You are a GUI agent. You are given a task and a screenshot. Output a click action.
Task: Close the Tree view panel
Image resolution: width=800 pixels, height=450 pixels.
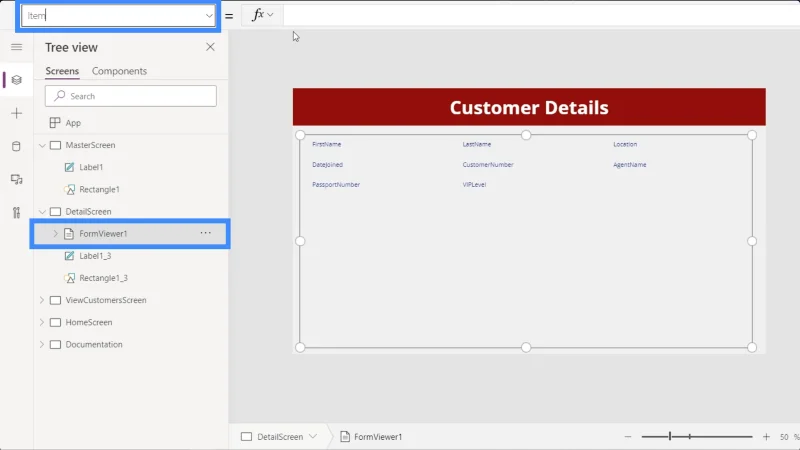(x=210, y=47)
